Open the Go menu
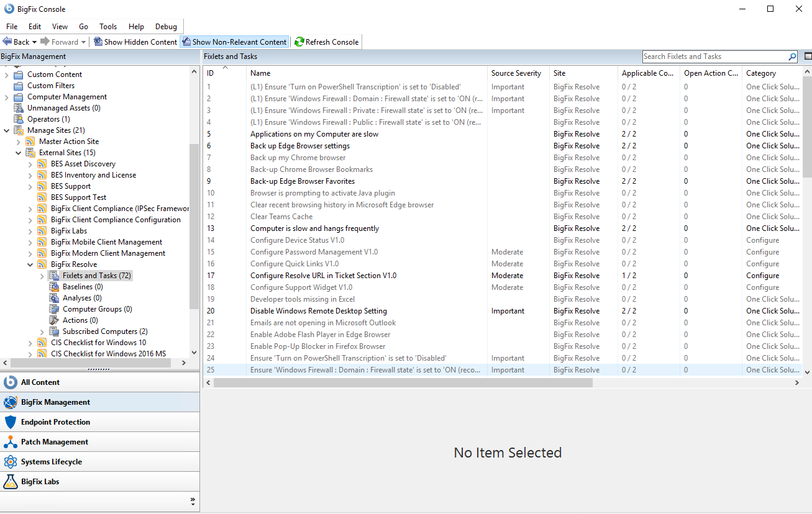812x514 pixels. (84, 27)
